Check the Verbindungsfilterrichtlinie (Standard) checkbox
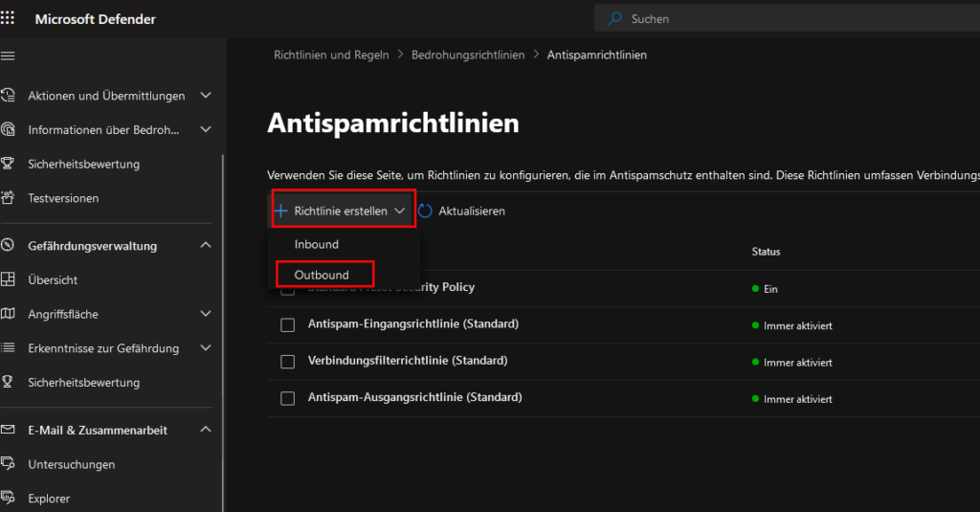 pos(287,362)
